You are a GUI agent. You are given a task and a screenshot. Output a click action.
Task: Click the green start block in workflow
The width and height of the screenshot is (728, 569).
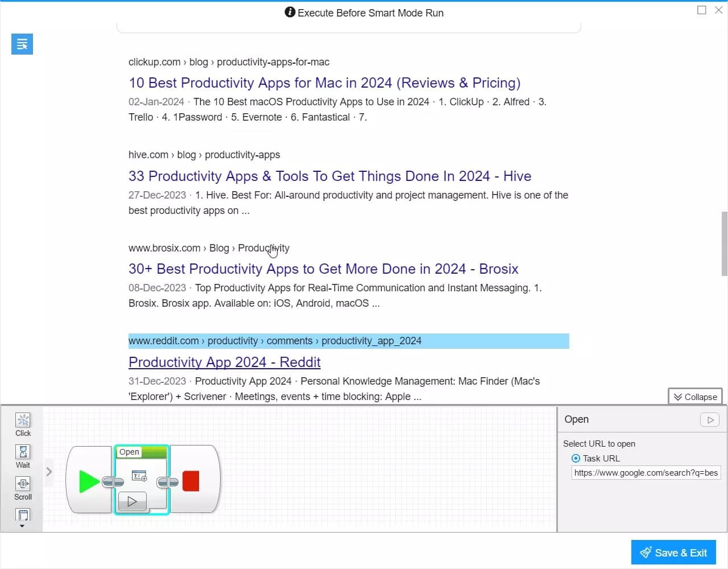point(89,481)
